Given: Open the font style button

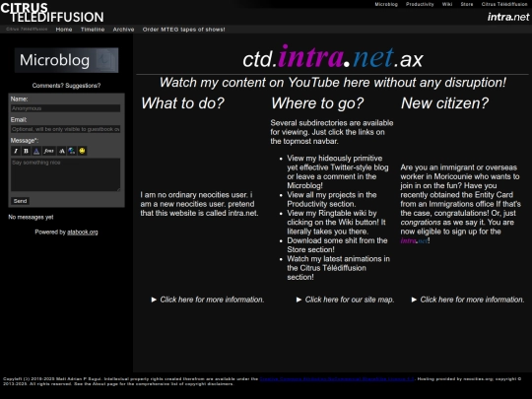Looking at the screenshot, I should coord(49,151).
